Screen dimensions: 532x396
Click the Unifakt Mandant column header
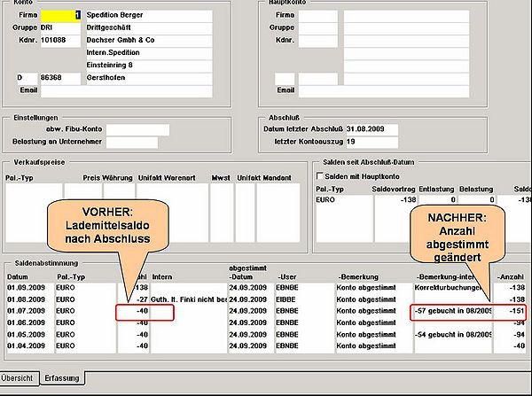point(264,178)
